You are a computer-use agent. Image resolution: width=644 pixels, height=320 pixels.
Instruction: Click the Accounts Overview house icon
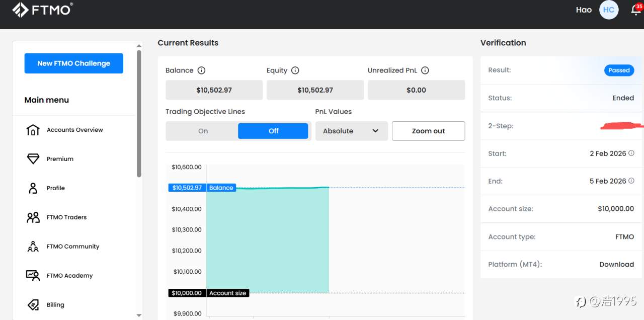33,130
